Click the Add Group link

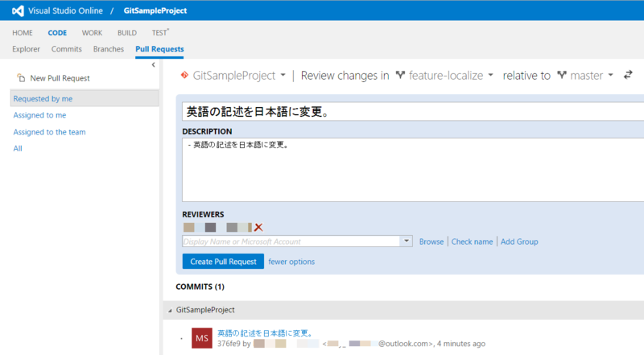(519, 241)
